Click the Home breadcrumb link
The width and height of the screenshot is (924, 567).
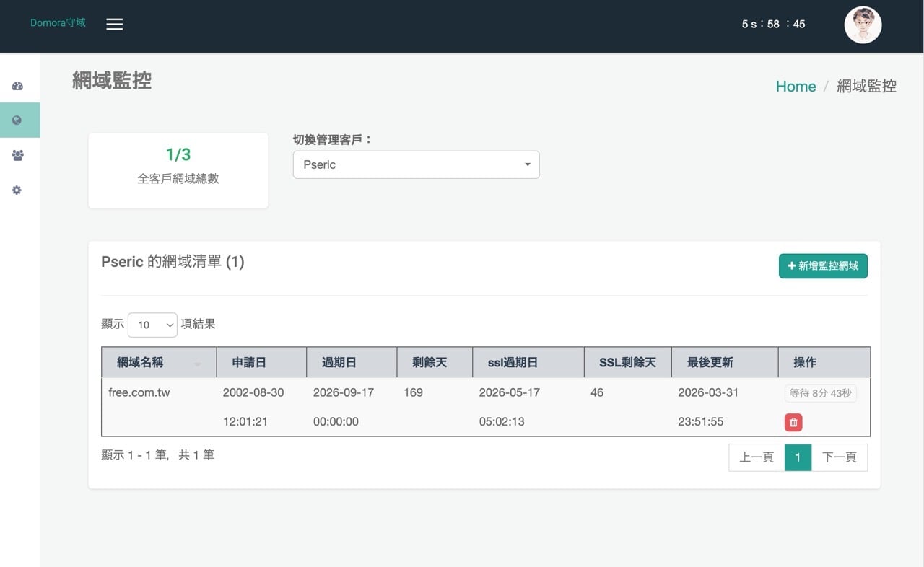coord(796,87)
